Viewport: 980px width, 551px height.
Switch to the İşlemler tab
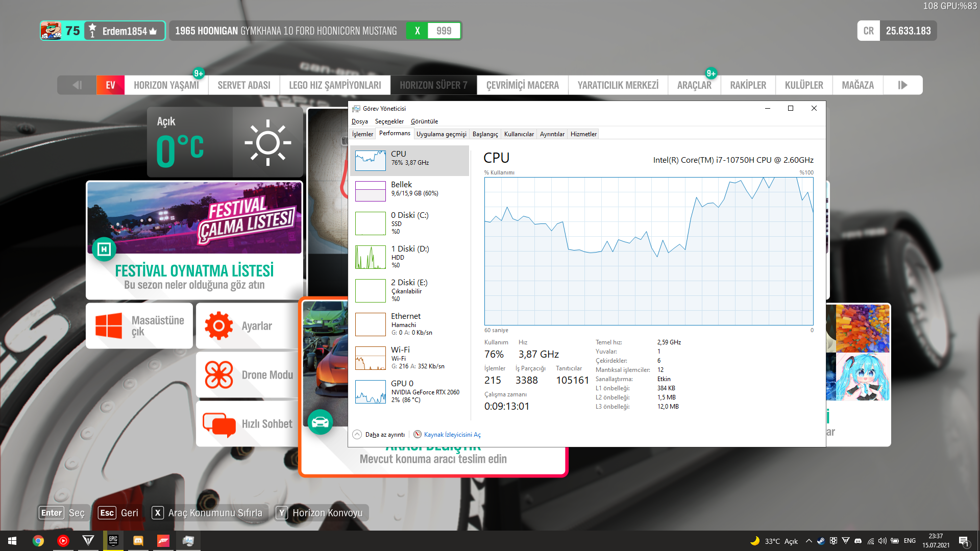pyautogui.click(x=362, y=134)
